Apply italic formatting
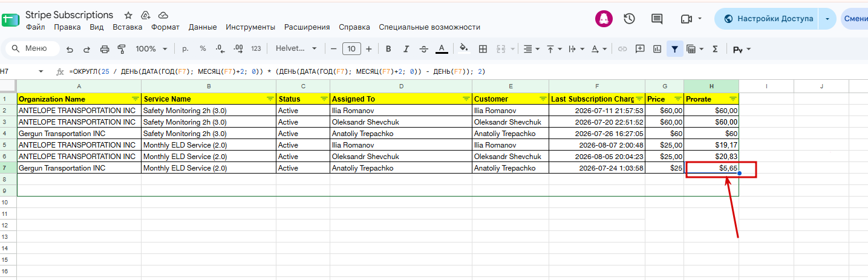This screenshot has width=868, height=280. (x=406, y=49)
